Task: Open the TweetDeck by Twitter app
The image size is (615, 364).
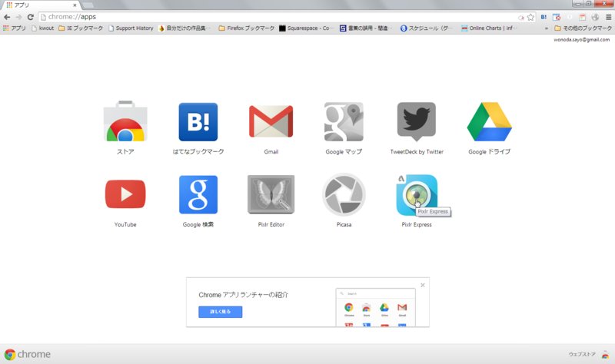Action: tap(417, 121)
